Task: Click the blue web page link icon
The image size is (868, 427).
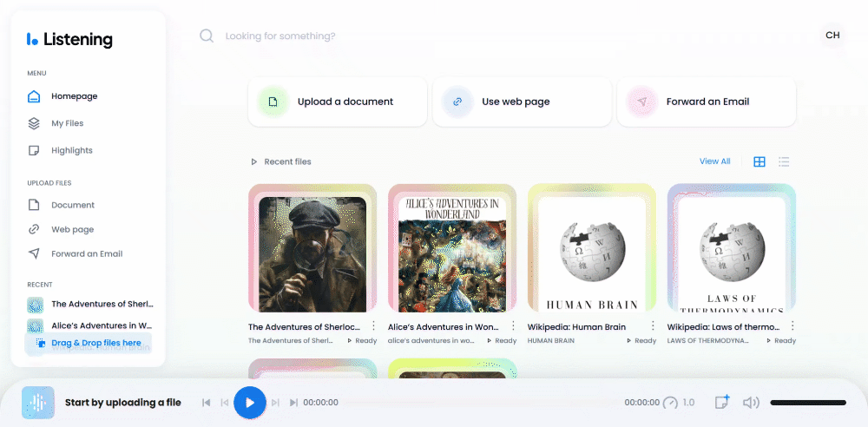Action: (x=457, y=102)
